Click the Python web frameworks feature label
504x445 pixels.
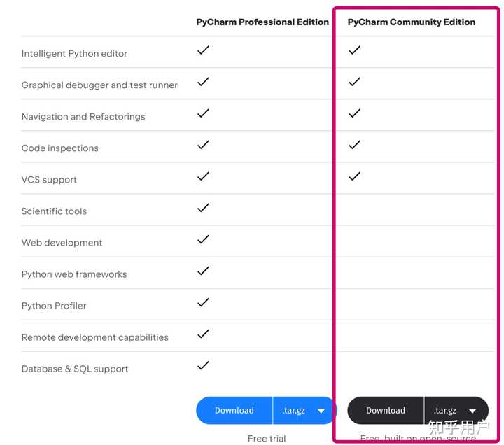click(x=74, y=274)
